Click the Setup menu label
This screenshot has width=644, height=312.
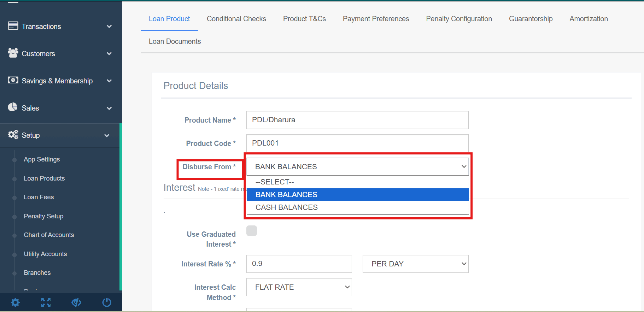coord(31,135)
